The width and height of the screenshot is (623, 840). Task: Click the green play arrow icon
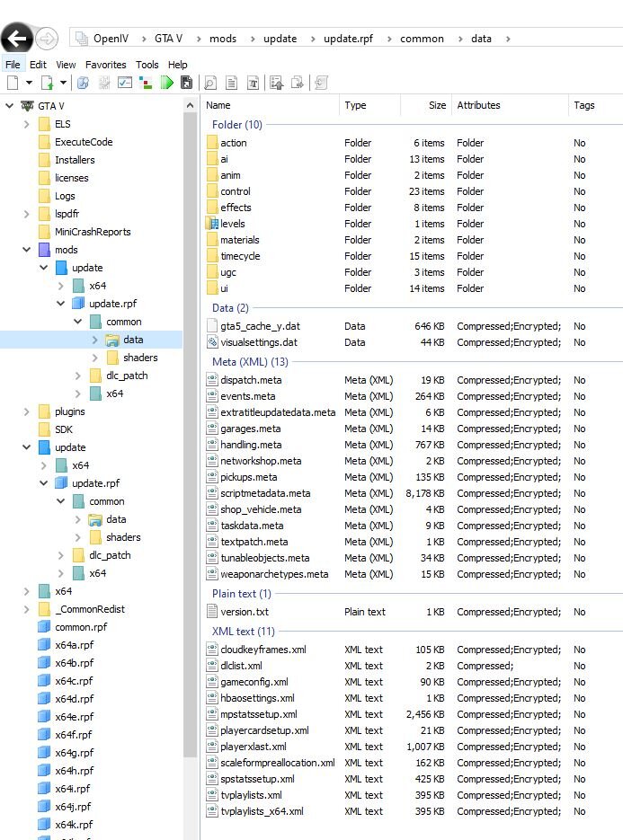166,83
